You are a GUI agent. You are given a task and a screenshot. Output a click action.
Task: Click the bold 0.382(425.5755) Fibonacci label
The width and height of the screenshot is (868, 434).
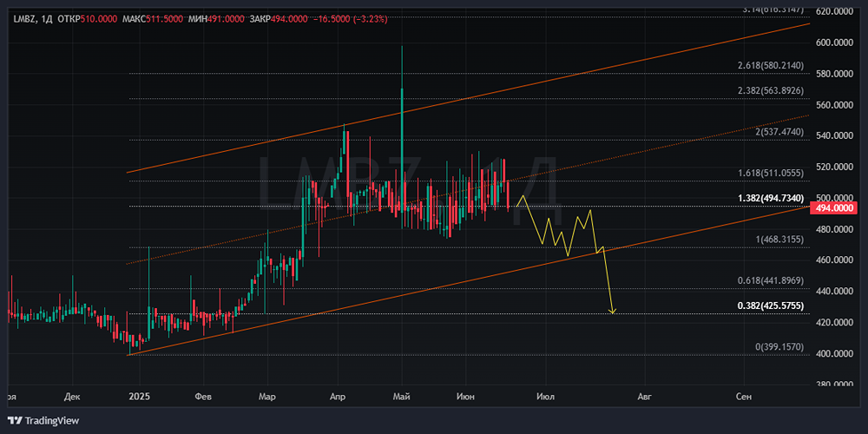[771, 306]
